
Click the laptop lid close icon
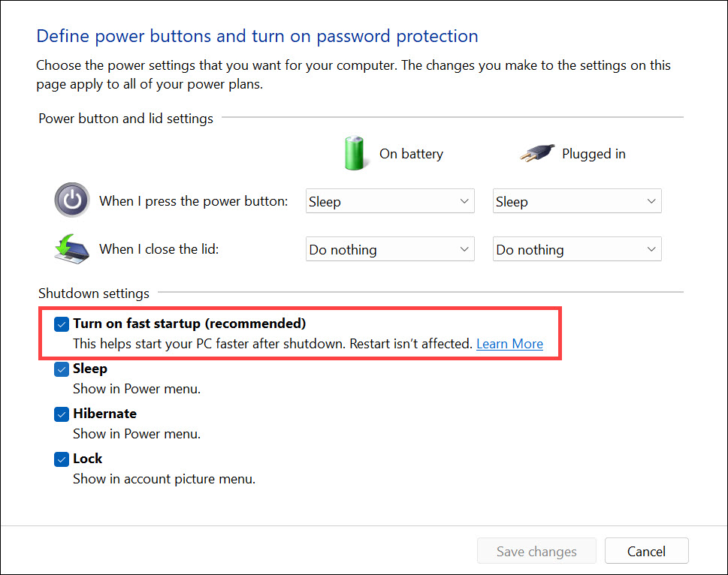(x=71, y=248)
